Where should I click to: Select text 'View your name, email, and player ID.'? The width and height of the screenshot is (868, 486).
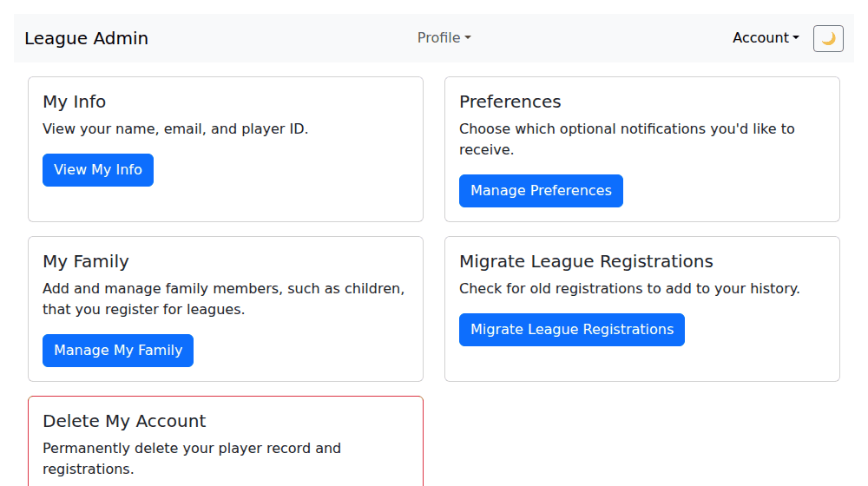click(x=175, y=129)
